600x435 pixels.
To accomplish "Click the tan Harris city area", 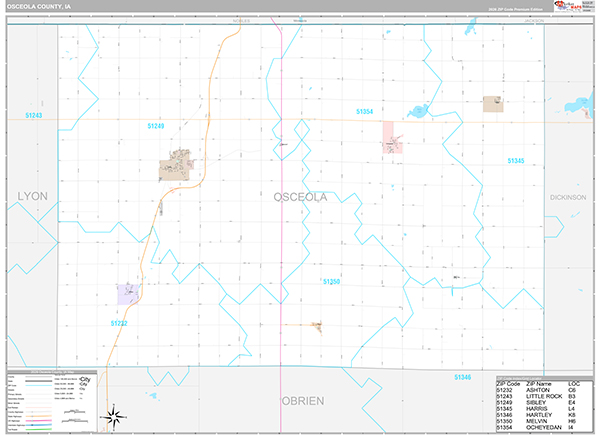I will click(x=493, y=104).
